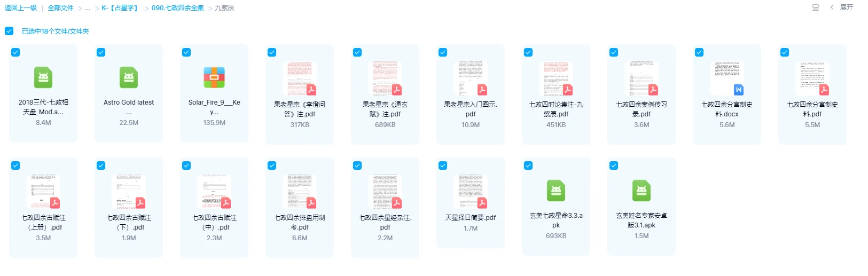Uncheck 玄奥姓名专家安卓版3.1.apk checkbox
The image size is (868, 276).
pos(614,165)
